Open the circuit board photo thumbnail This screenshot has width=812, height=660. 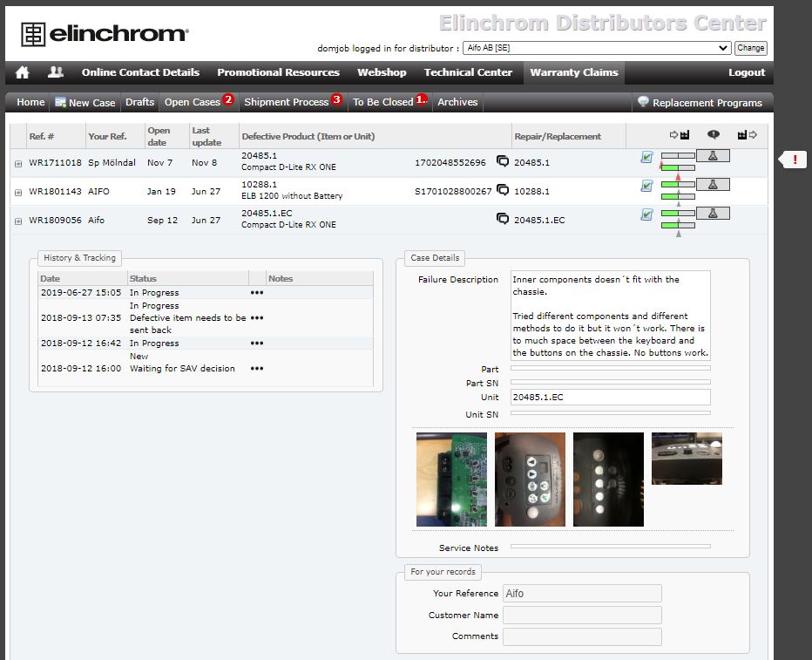tap(451, 480)
